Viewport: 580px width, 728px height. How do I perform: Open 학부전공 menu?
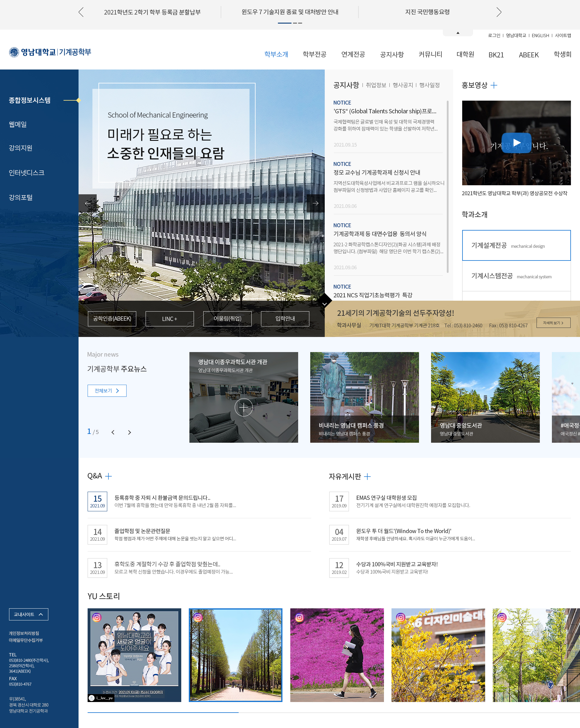coord(314,54)
